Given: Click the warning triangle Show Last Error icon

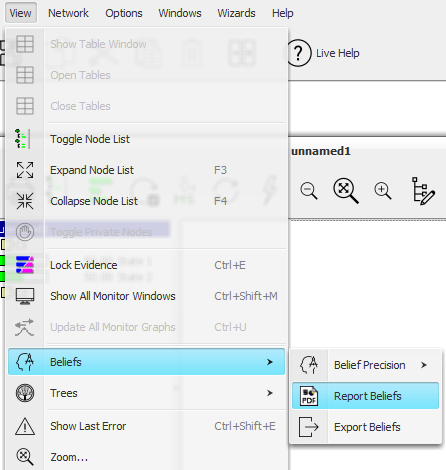Looking at the screenshot, I should [x=25, y=426].
